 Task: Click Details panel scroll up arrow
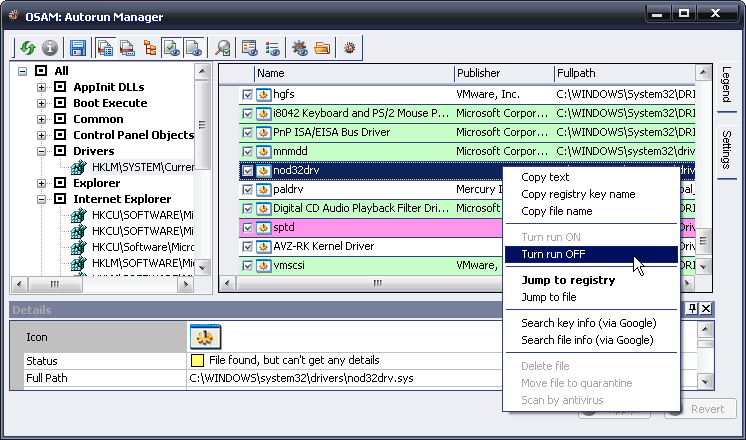pos(705,329)
